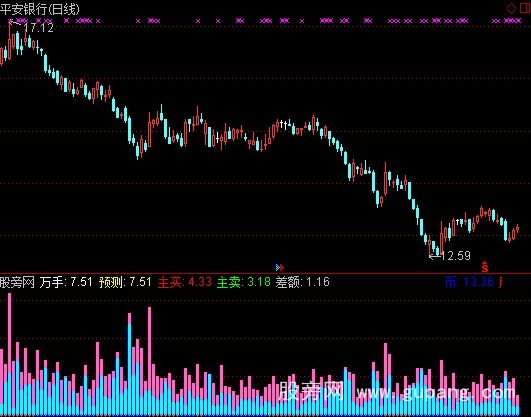
Task: Click the red S signal marker
Action: click(485, 267)
